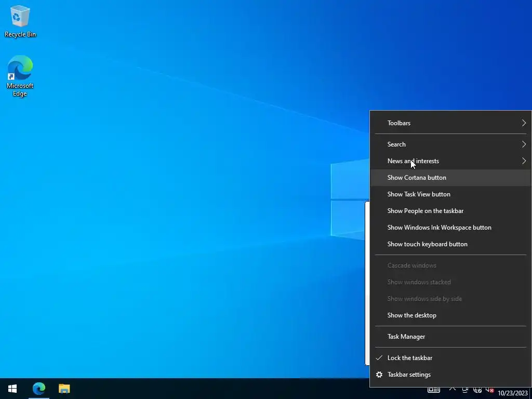Open File Explorer from the taskbar

[64, 389]
